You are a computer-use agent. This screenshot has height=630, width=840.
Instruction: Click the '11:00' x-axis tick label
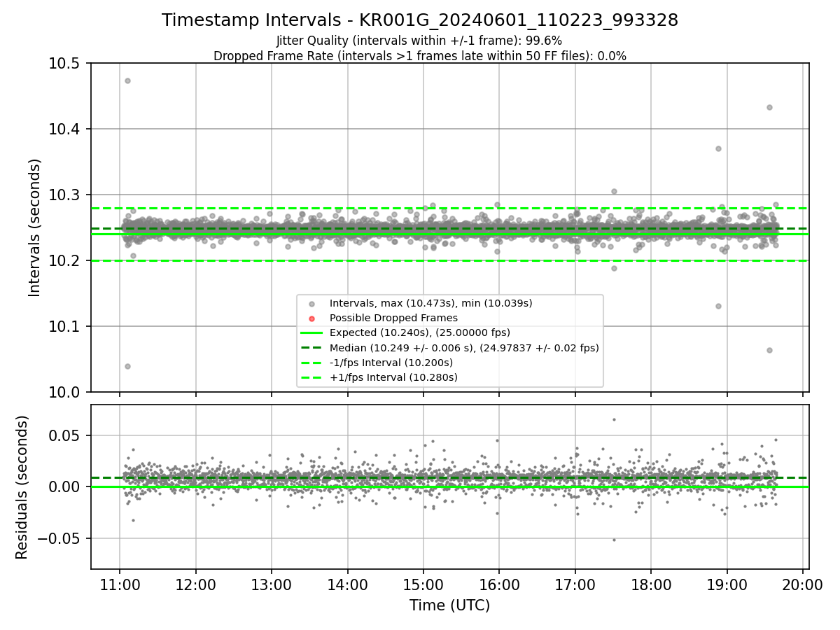(x=120, y=584)
